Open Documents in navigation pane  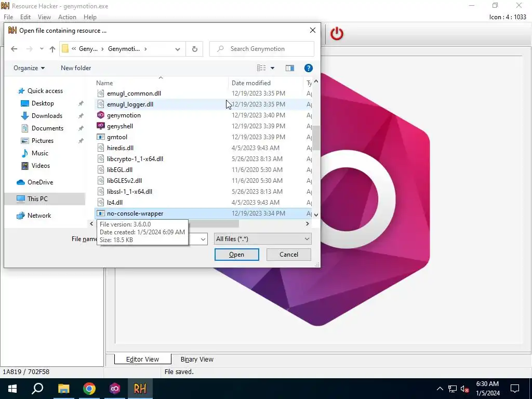point(47,128)
